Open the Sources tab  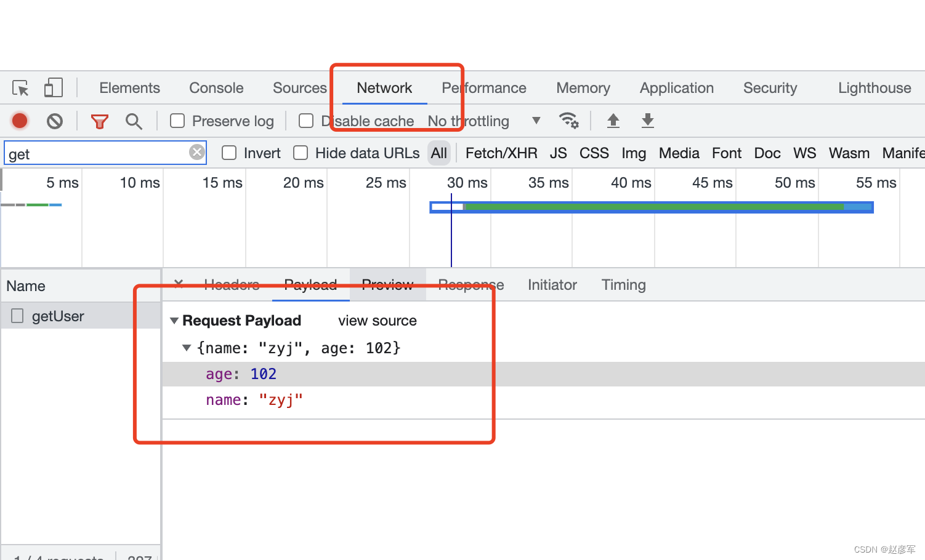pyautogui.click(x=300, y=88)
